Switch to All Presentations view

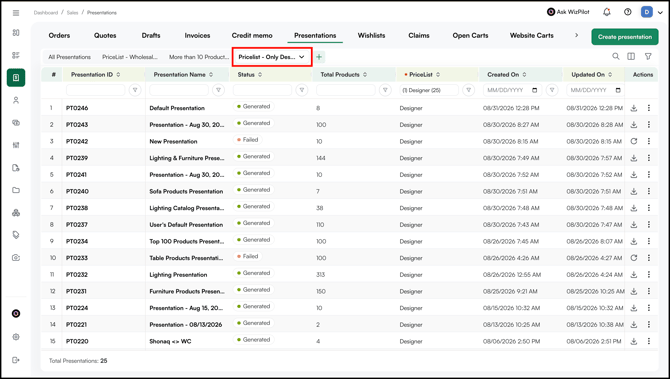pos(70,57)
